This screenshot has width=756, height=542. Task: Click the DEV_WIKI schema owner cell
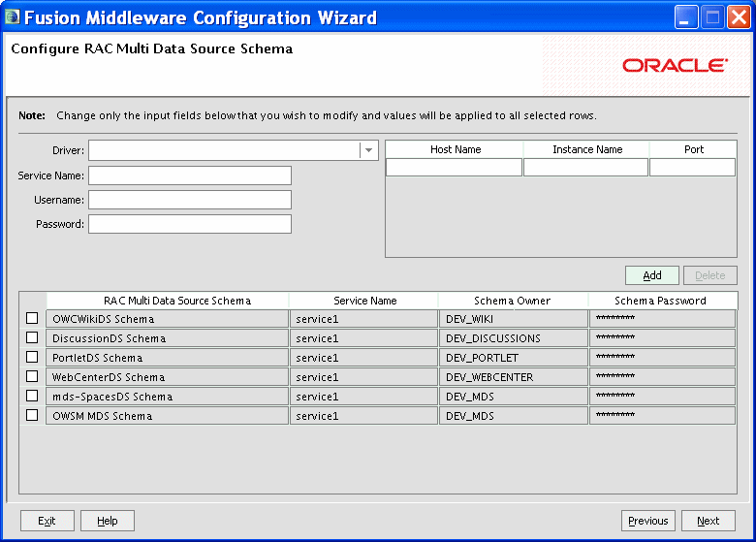coord(513,319)
